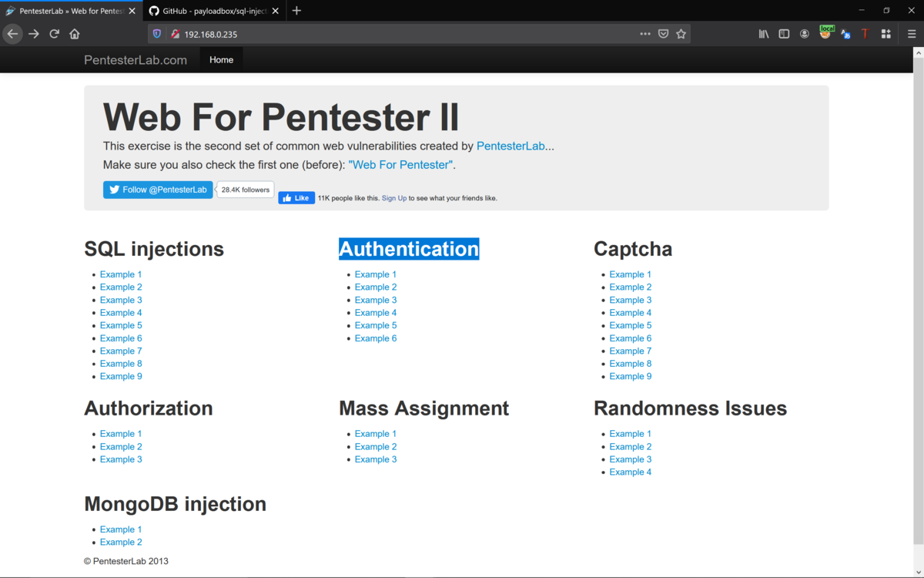Open the Firefox hamburger menu

912,34
